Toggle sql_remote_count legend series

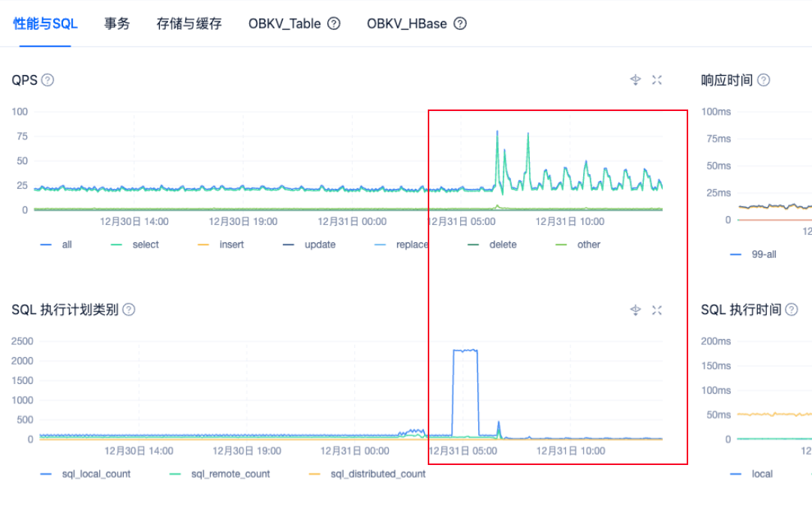click(221, 474)
